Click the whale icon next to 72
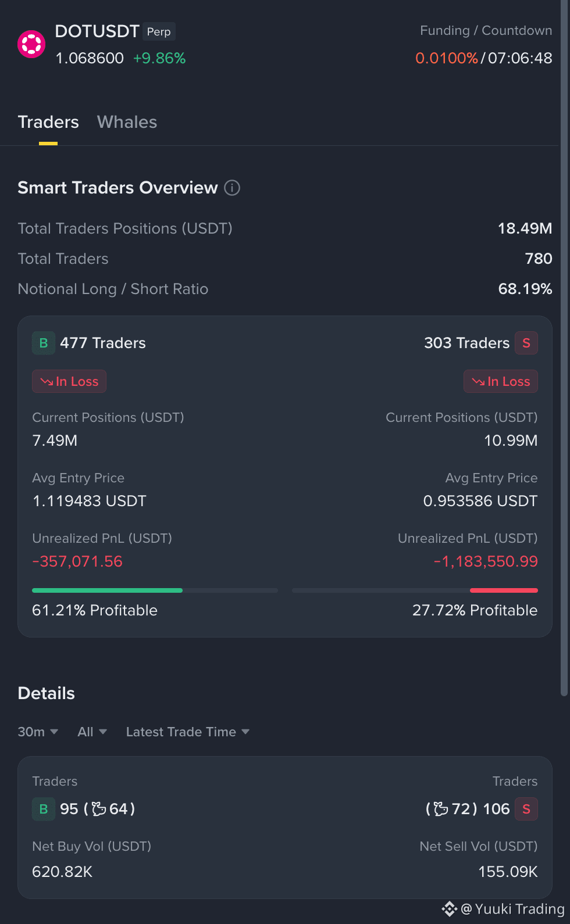Image resolution: width=570 pixels, height=924 pixels. point(441,809)
